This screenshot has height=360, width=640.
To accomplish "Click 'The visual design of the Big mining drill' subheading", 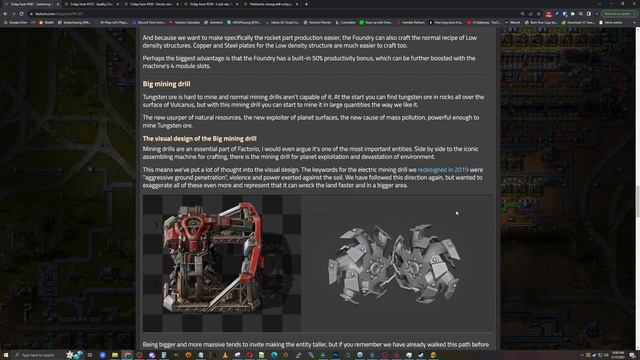I will click(200, 138).
